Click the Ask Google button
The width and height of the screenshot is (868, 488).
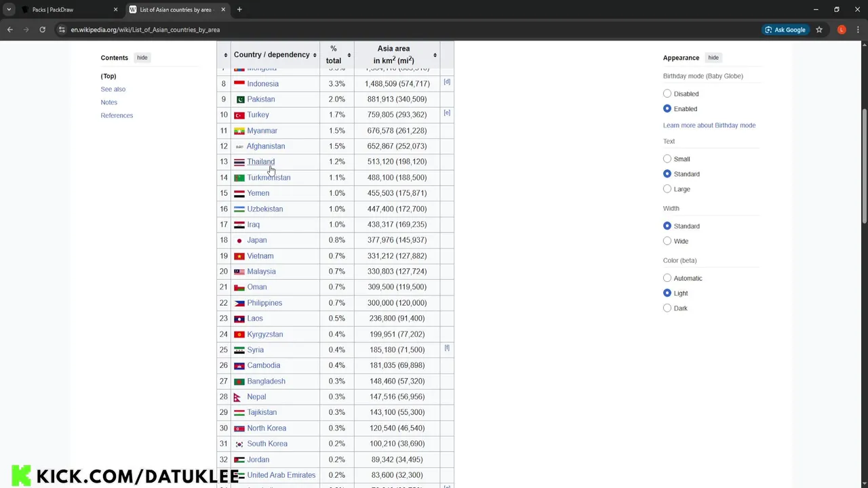pyautogui.click(x=785, y=30)
